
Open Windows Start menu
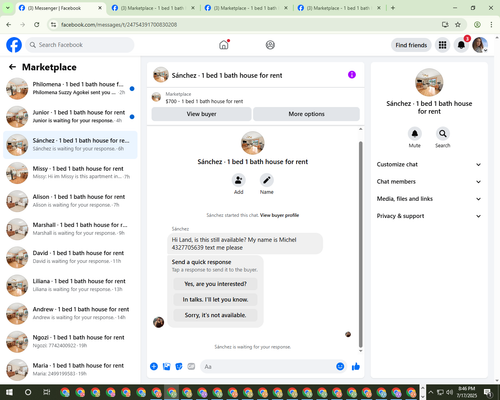[x=9, y=392]
